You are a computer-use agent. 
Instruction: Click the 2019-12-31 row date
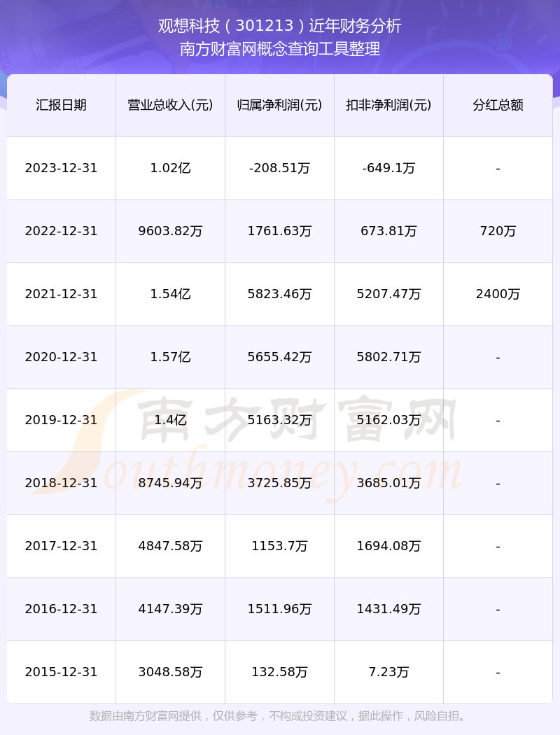point(62,420)
